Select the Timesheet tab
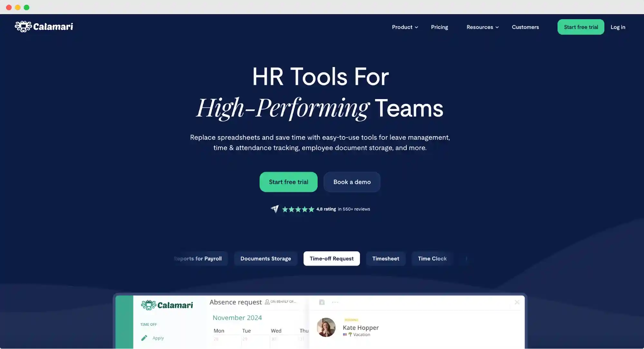This screenshot has height=349, width=644. 386,259
